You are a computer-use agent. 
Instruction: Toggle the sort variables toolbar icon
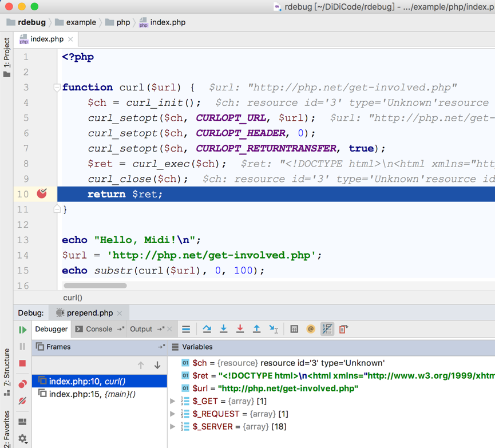coord(327,330)
